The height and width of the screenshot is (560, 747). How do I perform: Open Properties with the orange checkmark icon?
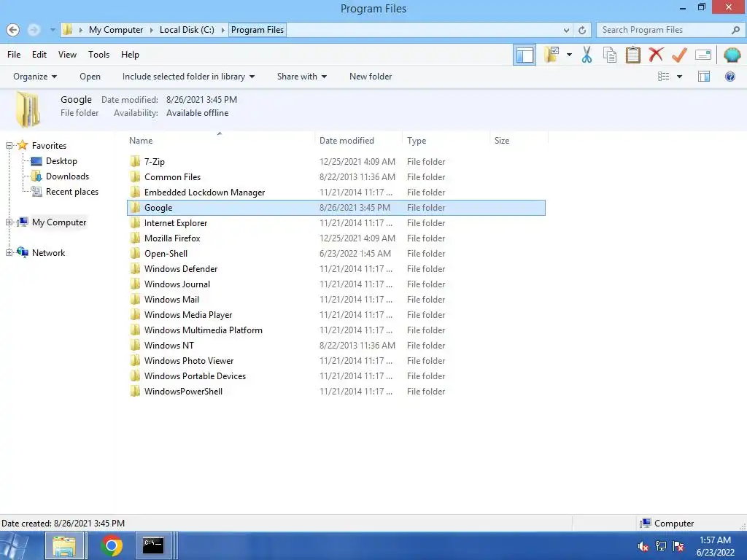(679, 55)
